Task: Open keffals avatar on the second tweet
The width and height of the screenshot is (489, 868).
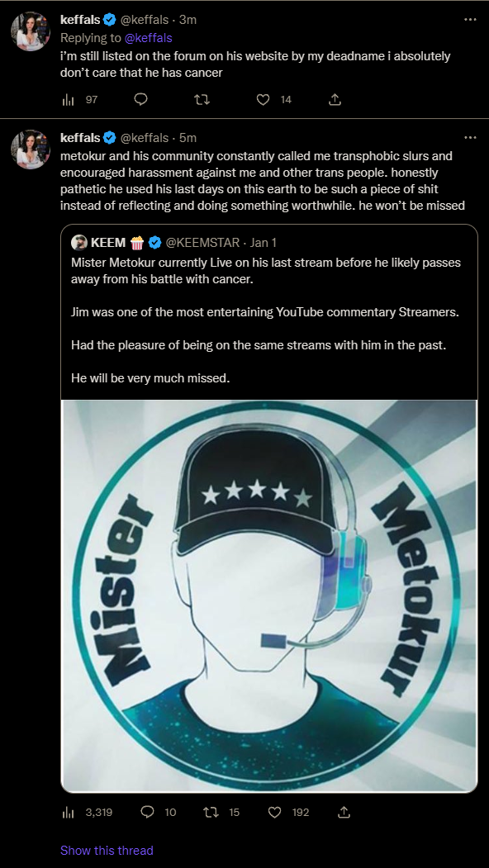Action: (31, 149)
